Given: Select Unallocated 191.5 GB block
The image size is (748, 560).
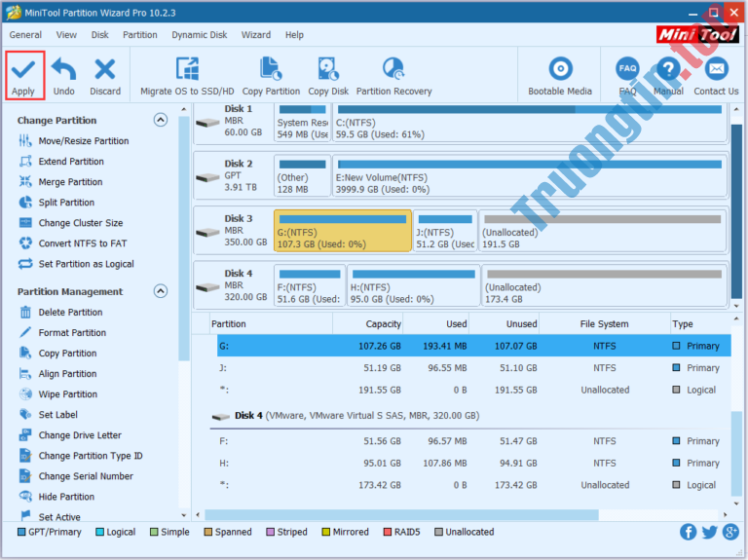Looking at the screenshot, I should (x=603, y=231).
